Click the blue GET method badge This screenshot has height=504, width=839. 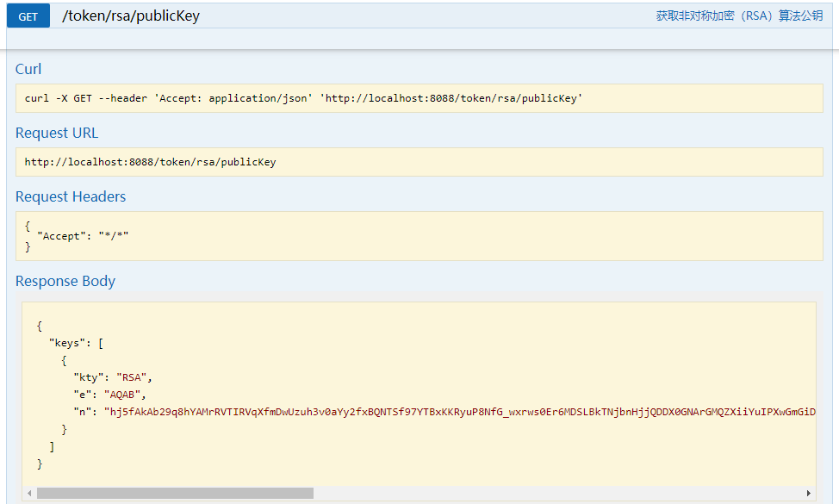[28, 16]
